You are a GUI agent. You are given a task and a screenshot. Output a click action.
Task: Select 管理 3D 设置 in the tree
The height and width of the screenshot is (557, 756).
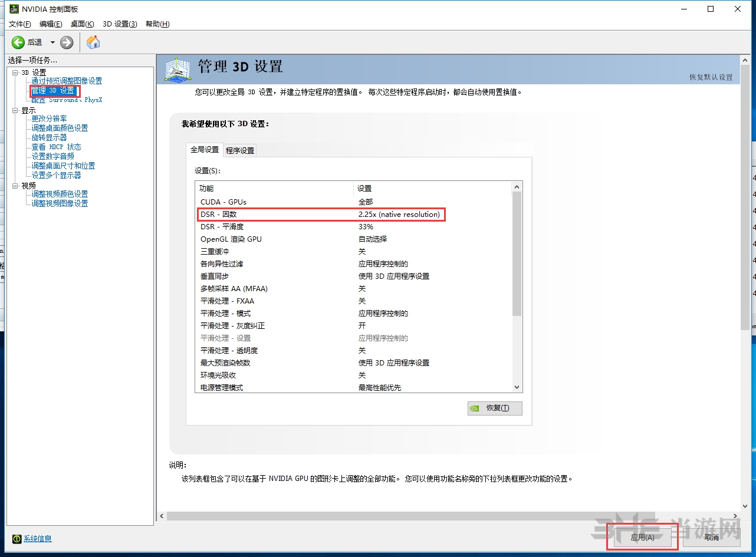point(53,91)
